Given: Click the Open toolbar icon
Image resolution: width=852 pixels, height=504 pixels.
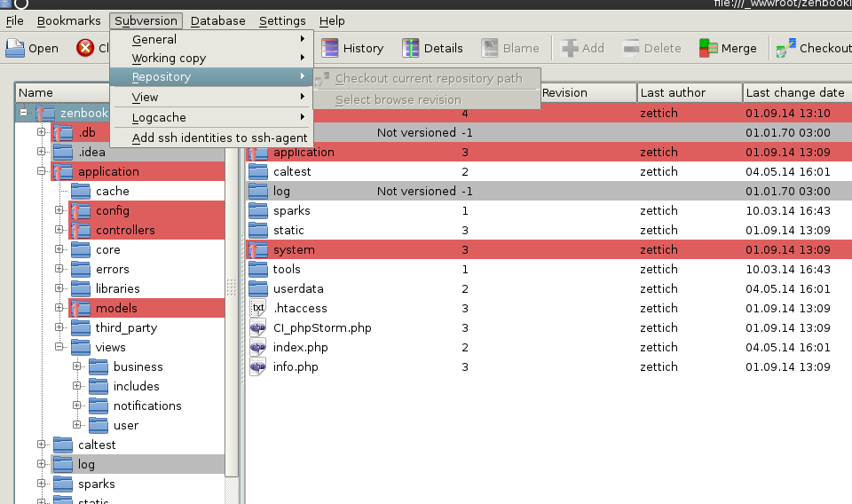Looking at the screenshot, I should pyautogui.click(x=15, y=48).
